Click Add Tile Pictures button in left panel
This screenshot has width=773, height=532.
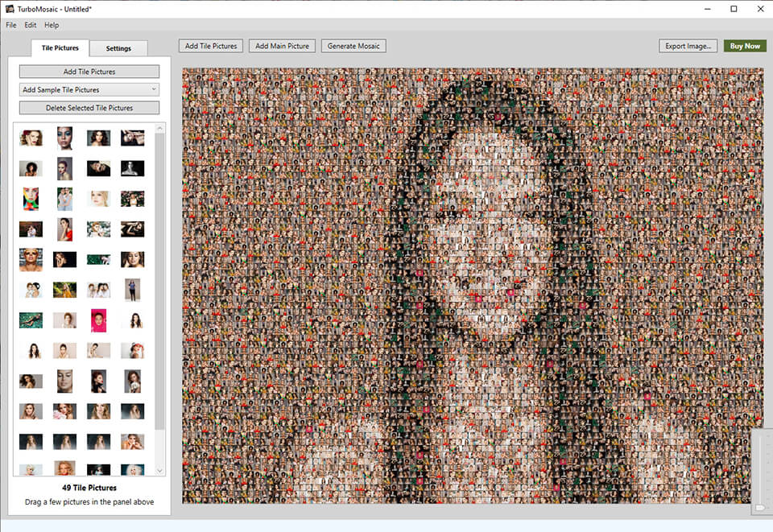pos(89,72)
